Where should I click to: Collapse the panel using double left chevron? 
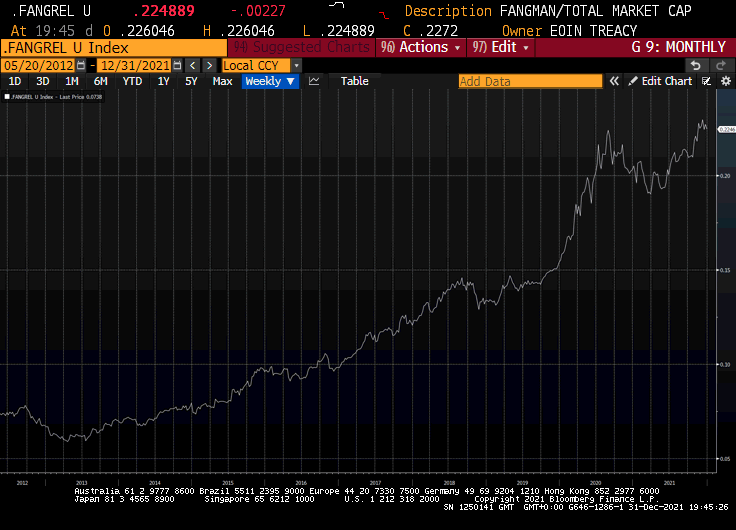(x=613, y=81)
